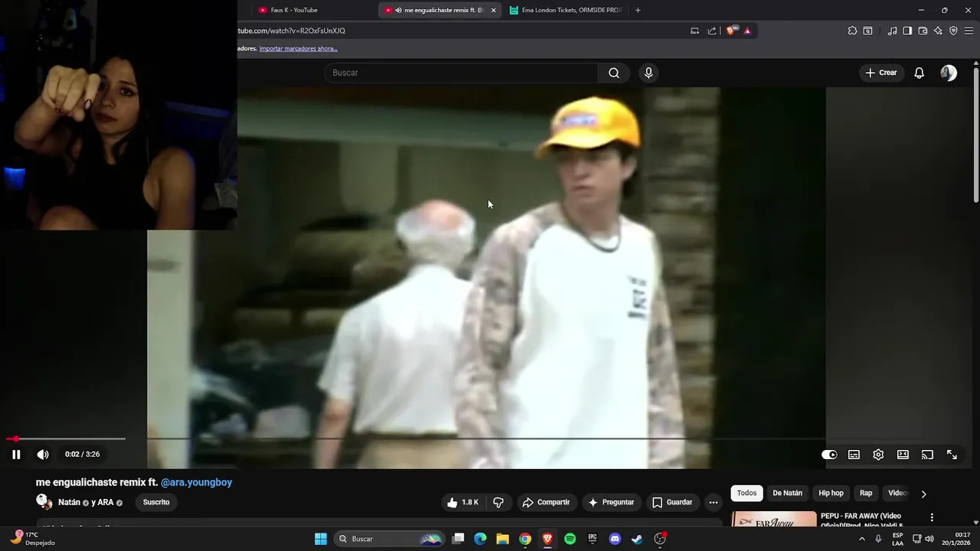Open File Explorer from taskbar

tap(502, 539)
